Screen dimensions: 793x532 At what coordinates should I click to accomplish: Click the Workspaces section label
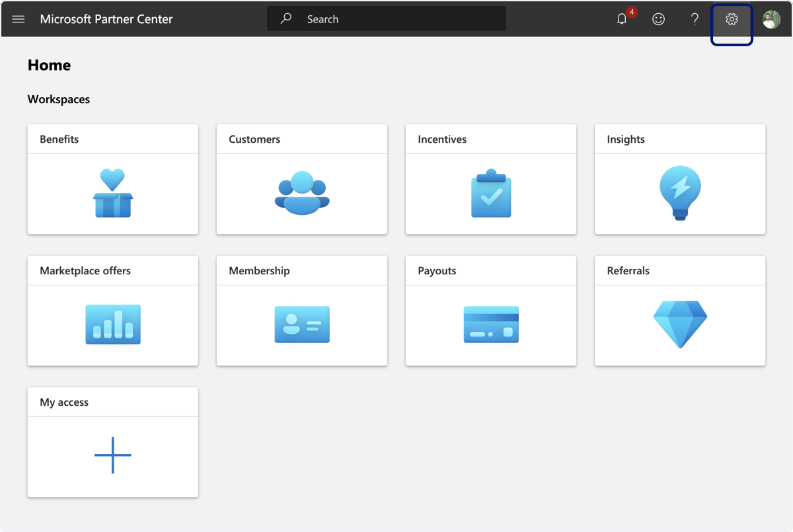click(59, 100)
